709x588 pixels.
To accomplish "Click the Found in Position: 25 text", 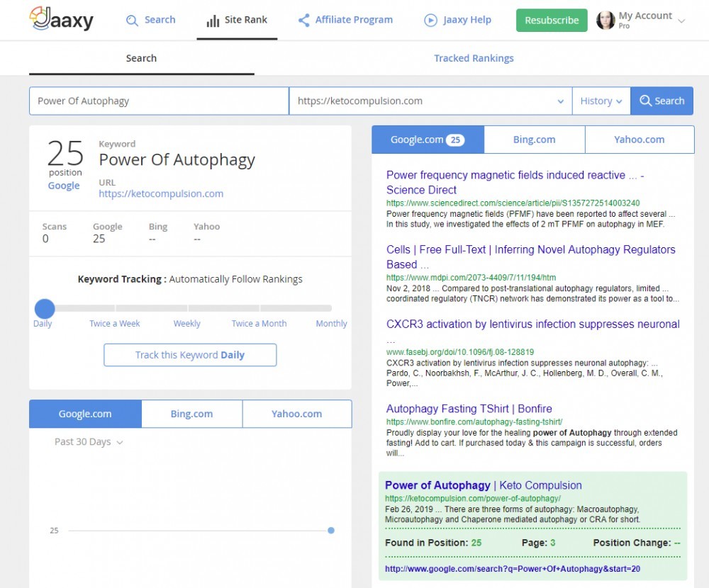I will 433,543.
